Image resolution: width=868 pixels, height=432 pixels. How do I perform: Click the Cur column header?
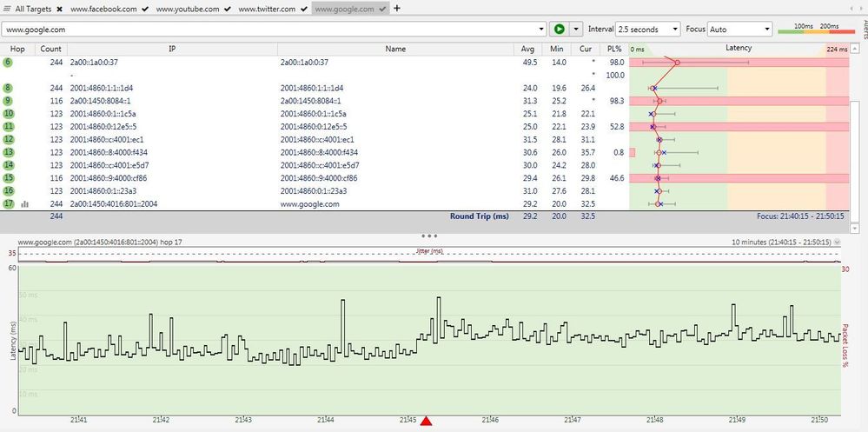pyautogui.click(x=585, y=49)
